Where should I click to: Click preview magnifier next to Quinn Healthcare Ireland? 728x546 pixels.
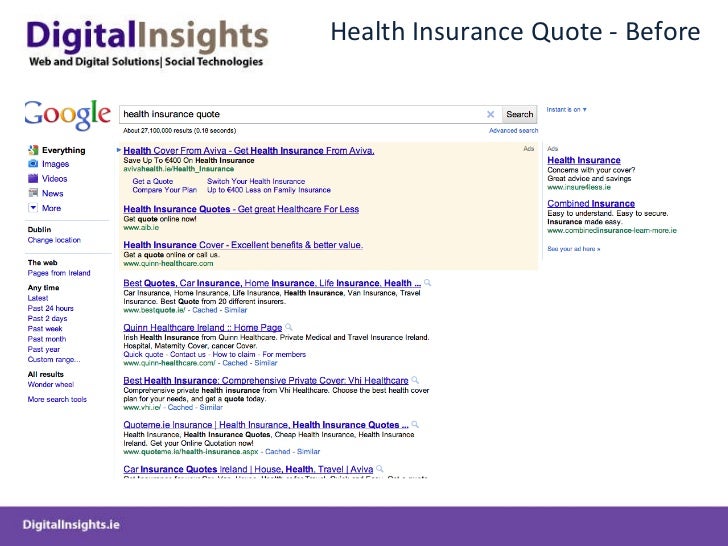point(289,327)
